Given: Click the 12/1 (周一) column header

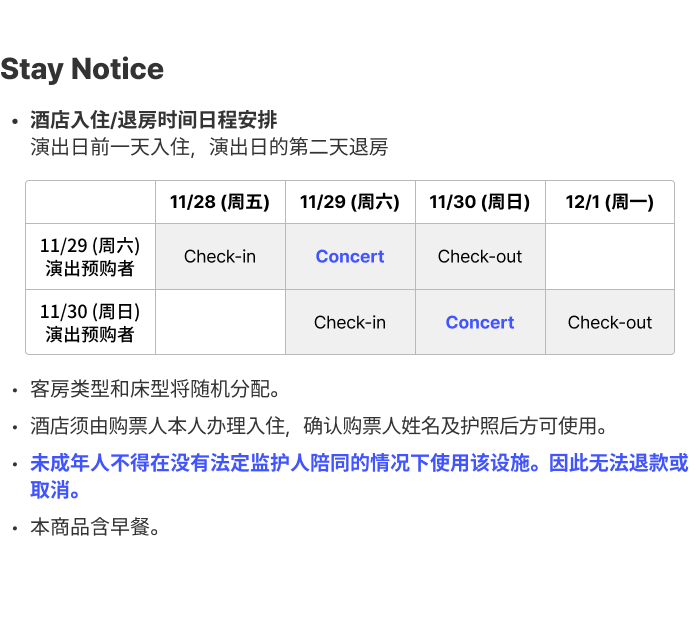Looking at the screenshot, I should coord(610,202).
